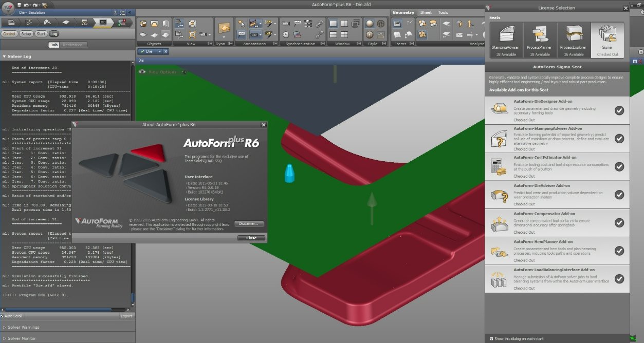Click the Dynamic section large icon
Viewport: 644px width, 343px height.
[224, 28]
